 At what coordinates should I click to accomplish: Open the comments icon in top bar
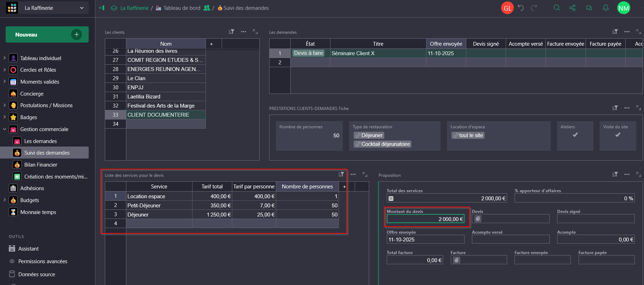[x=589, y=8]
